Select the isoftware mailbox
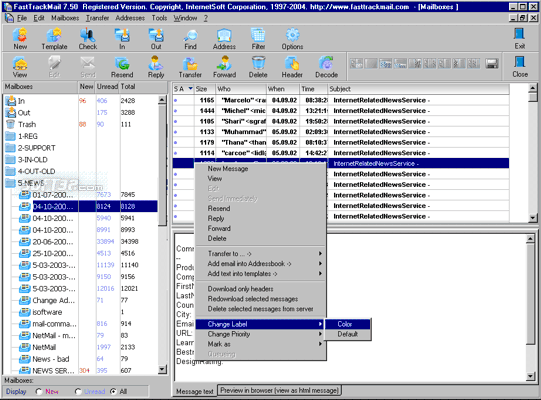 coord(47,312)
